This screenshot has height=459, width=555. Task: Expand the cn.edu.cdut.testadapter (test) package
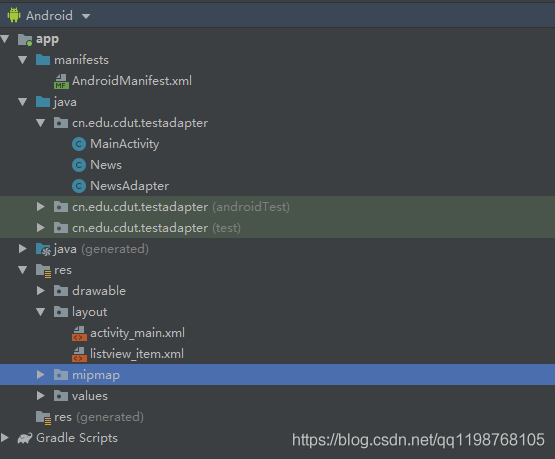click(x=41, y=228)
